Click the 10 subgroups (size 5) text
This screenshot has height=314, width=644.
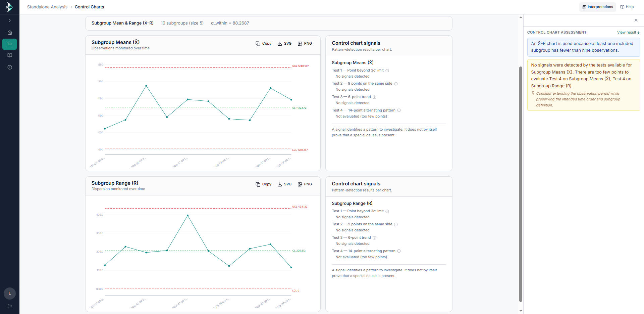point(182,23)
